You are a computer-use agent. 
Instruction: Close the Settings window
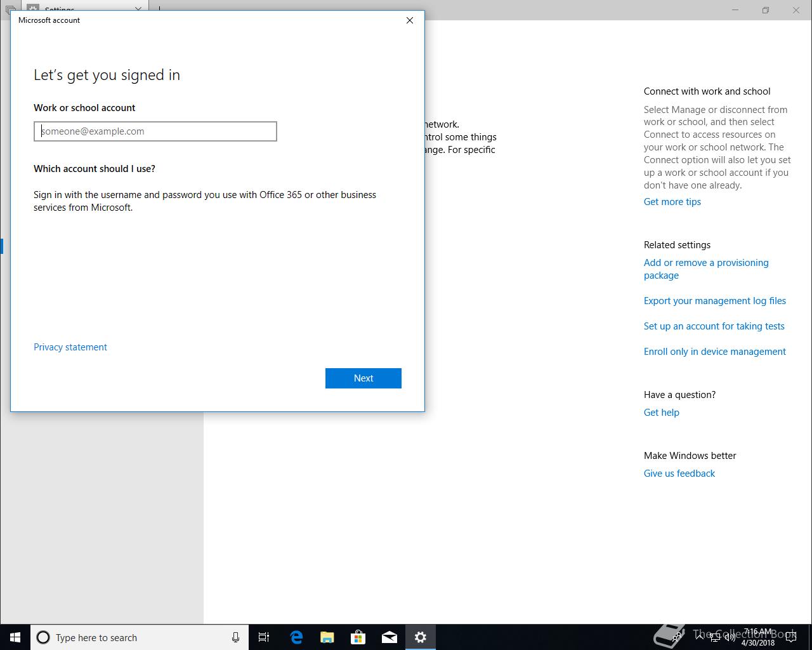click(x=796, y=10)
